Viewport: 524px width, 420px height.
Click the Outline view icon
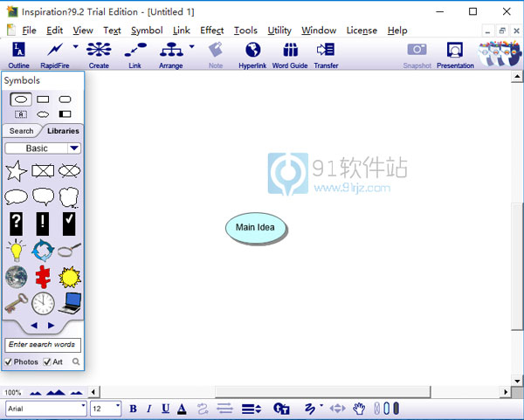(x=18, y=51)
